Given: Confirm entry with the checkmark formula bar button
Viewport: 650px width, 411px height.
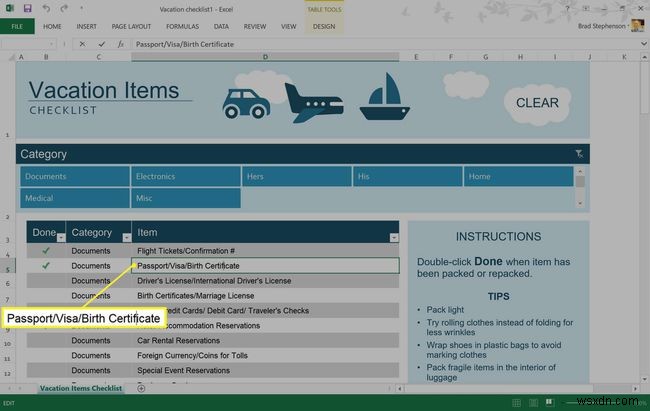Looking at the screenshot, I should tap(102, 44).
